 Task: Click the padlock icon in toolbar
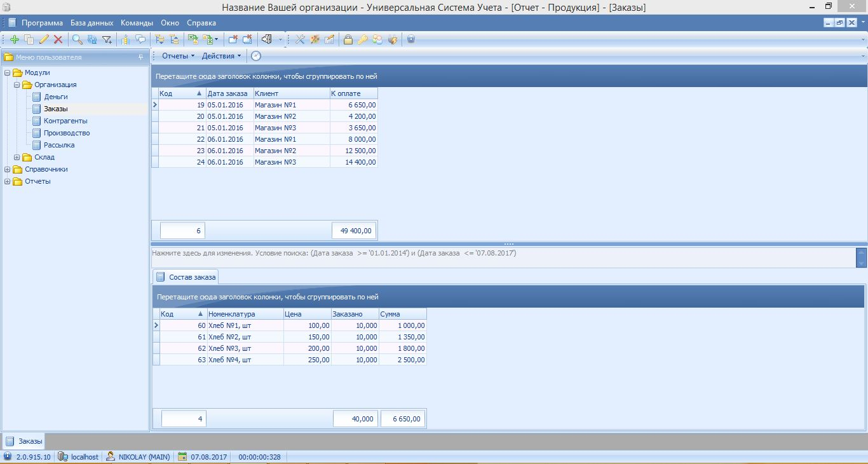pyautogui.click(x=348, y=39)
